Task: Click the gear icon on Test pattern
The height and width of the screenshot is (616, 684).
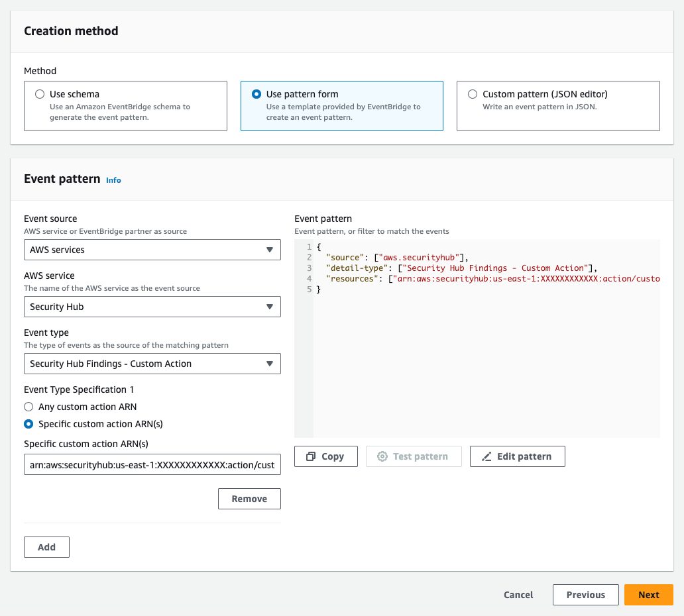Action: point(382,456)
